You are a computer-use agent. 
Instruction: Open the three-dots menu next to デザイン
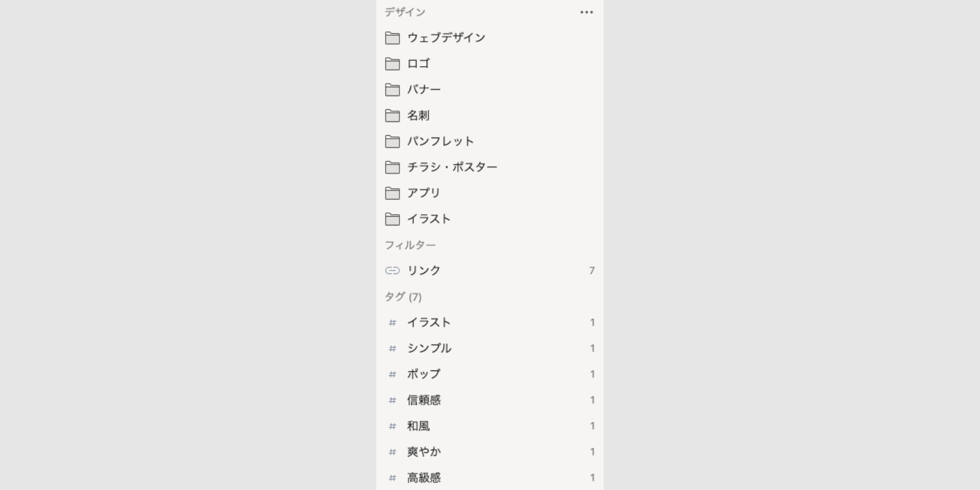(587, 12)
